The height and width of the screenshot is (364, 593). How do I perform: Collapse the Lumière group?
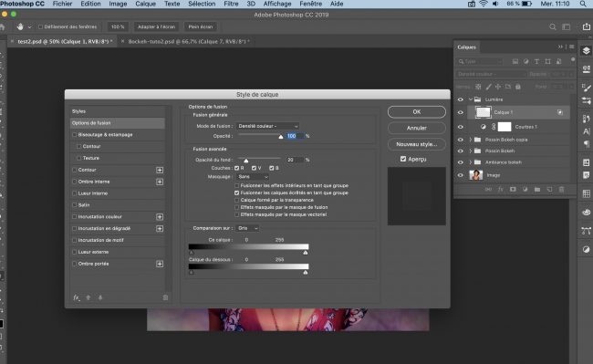471,99
